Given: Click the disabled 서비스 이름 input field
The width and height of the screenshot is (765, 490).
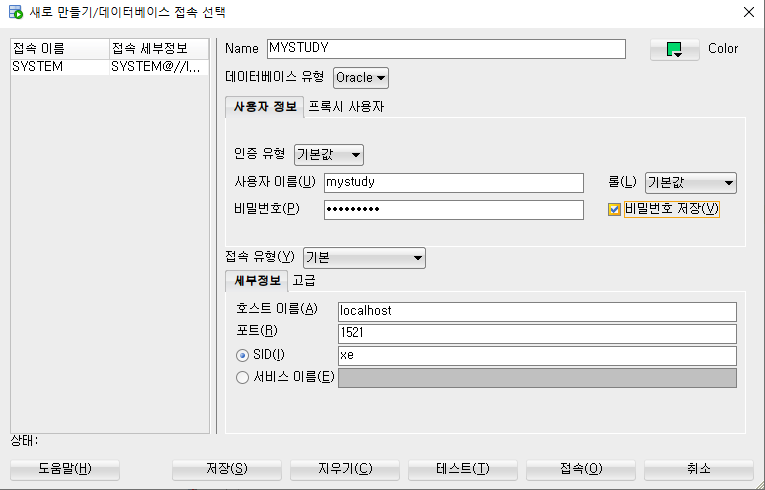Looking at the screenshot, I should (537, 378).
